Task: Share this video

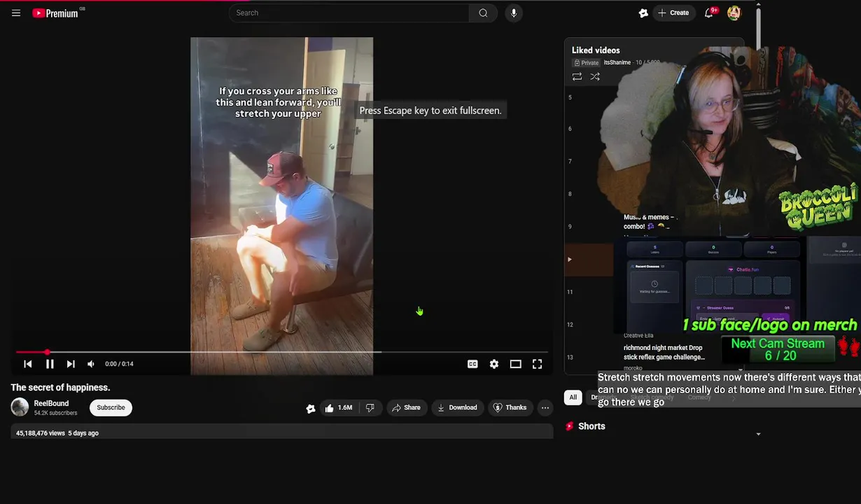Action: click(406, 407)
